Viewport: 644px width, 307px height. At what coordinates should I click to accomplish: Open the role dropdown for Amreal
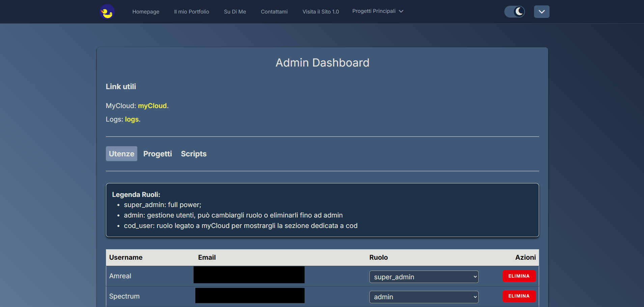click(424, 277)
